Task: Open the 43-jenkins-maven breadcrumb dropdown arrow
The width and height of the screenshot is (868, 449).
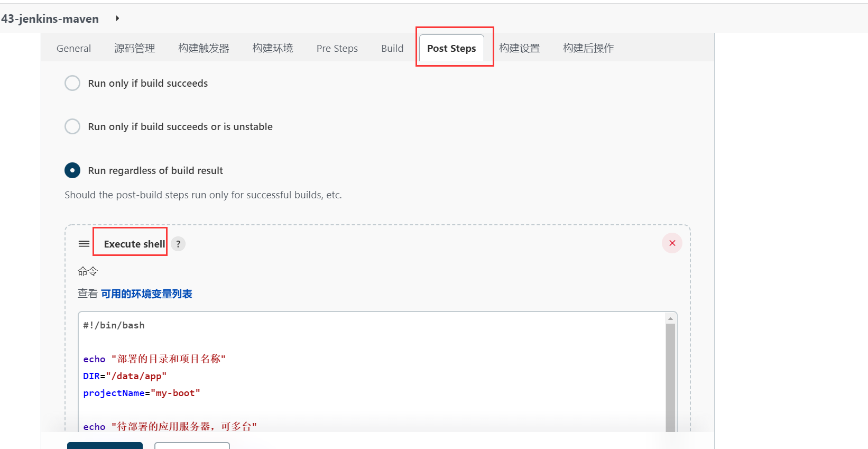Action: [x=117, y=19]
